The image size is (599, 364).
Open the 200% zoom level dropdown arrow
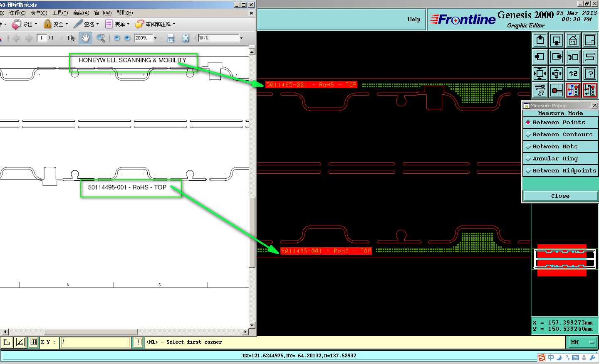pyautogui.click(x=156, y=38)
